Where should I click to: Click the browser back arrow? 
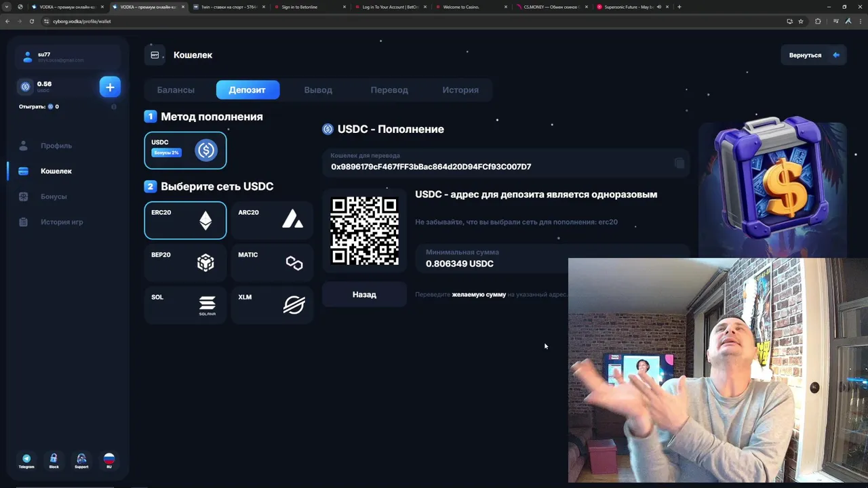pos(7,21)
